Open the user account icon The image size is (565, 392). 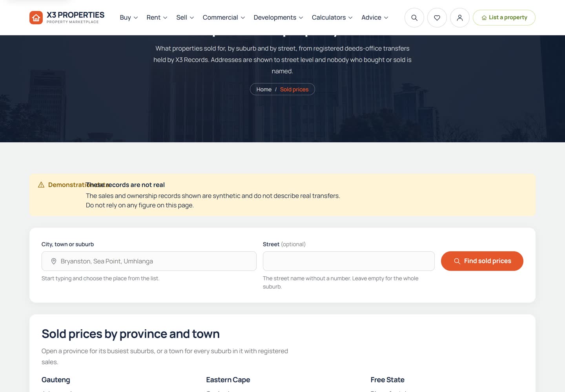(x=460, y=18)
